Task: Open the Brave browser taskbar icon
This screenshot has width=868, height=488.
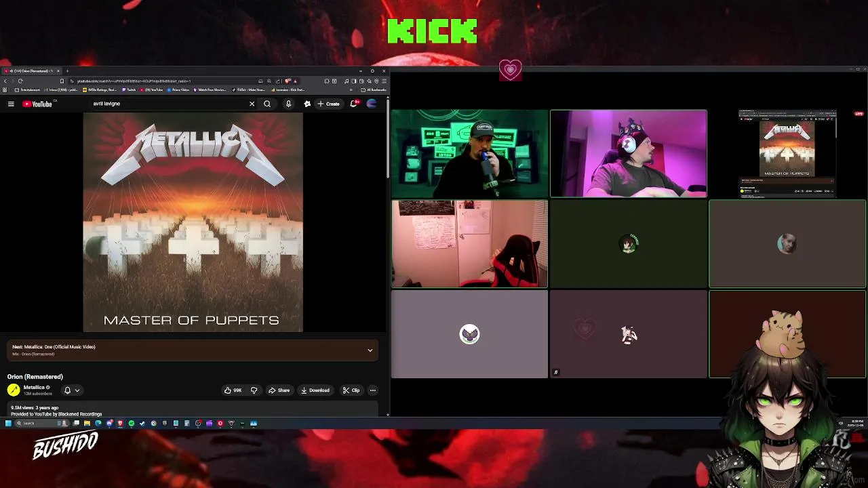Action: click(x=120, y=423)
